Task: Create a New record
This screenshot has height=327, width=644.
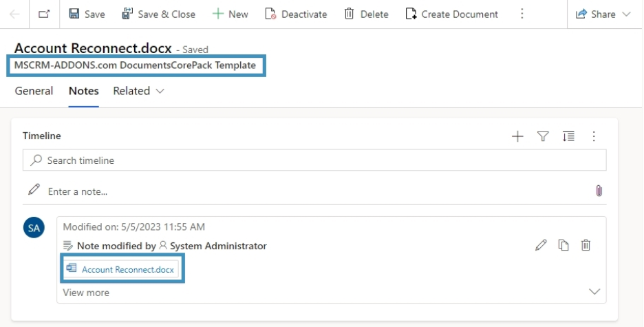Action: [230, 14]
